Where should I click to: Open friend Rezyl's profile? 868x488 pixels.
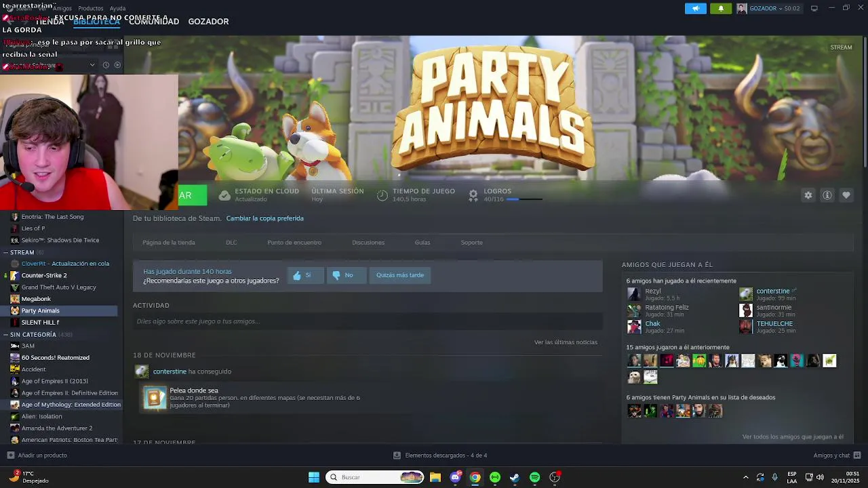652,291
